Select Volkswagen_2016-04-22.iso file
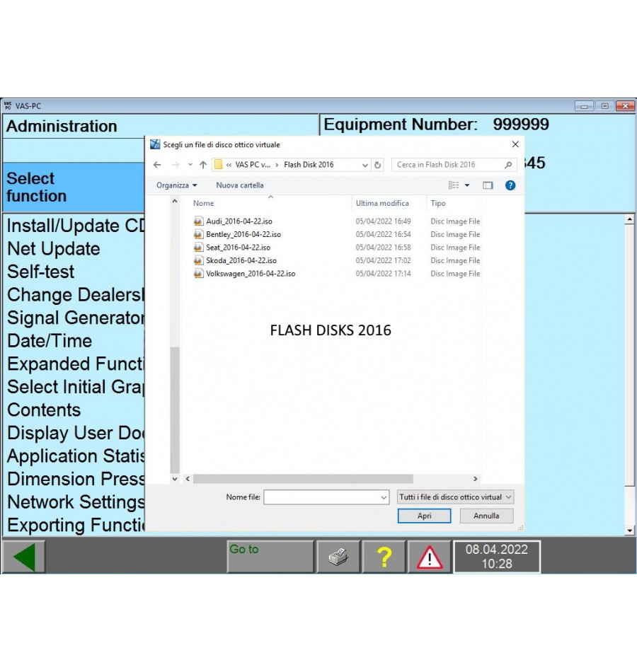Image resolution: width=637 pixels, height=672 pixels. pyautogui.click(x=251, y=274)
